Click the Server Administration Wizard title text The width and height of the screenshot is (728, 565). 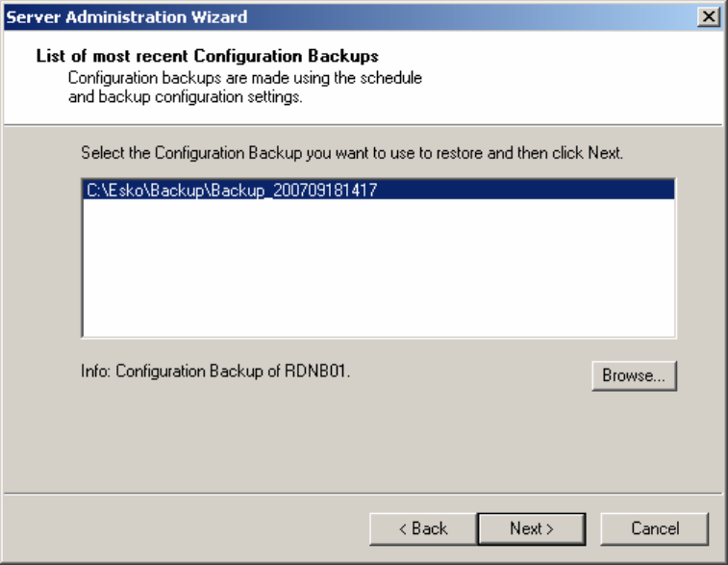[127, 16]
